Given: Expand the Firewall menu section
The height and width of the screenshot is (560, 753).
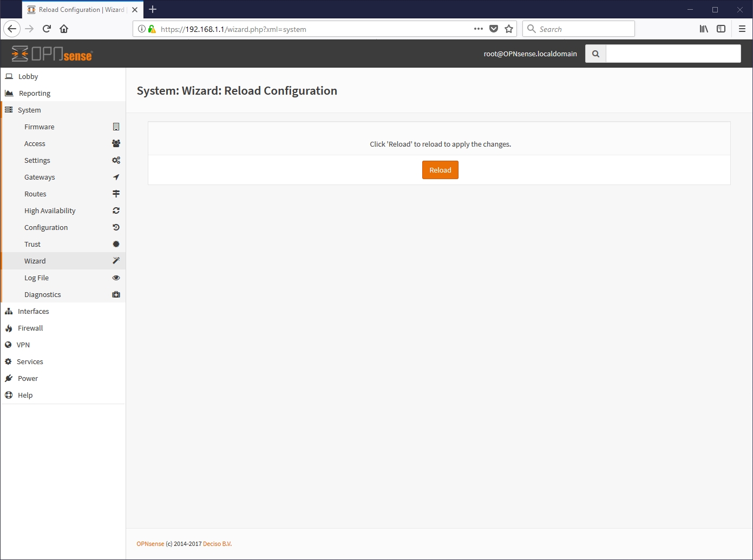Looking at the screenshot, I should [x=30, y=328].
